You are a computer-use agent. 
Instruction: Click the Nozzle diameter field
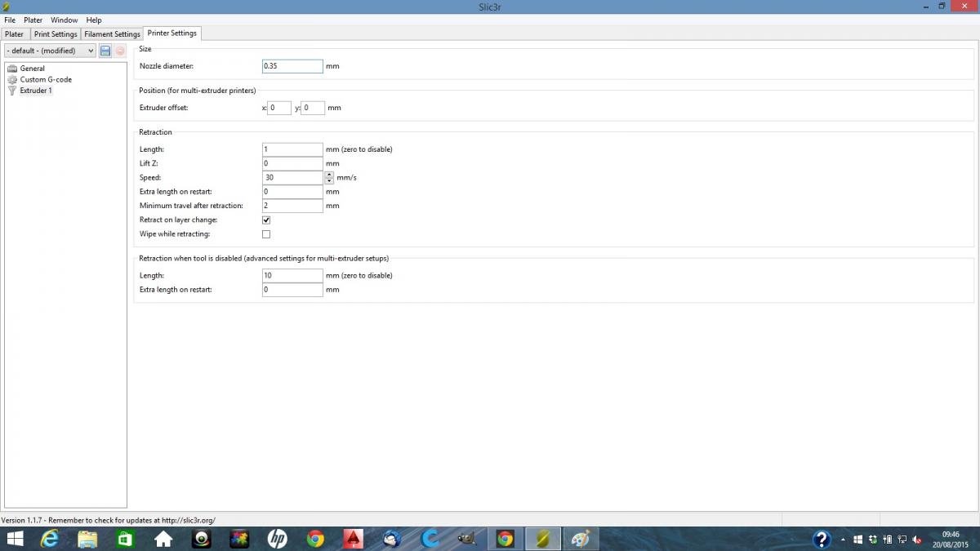point(292,66)
